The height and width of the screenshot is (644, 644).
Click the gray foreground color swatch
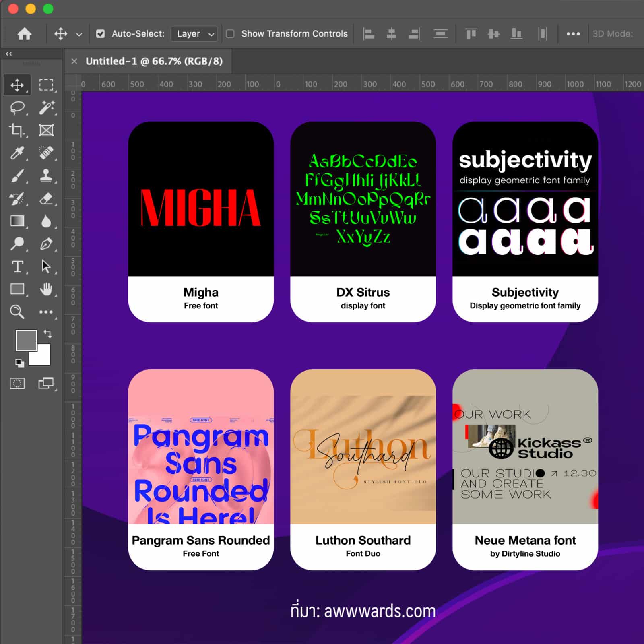(25, 340)
